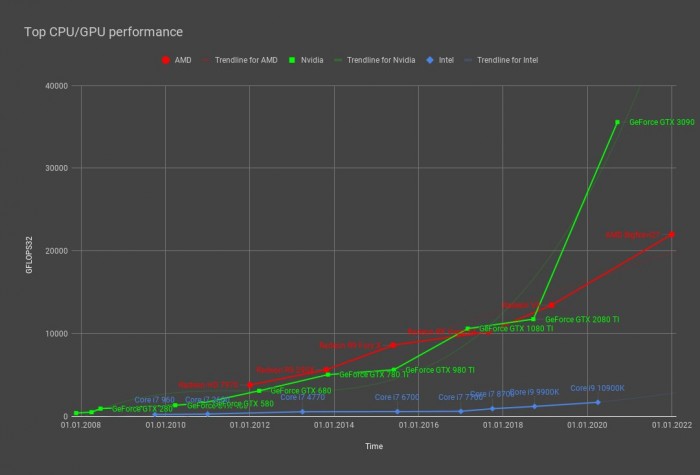The width and height of the screenshot is (700, 475).
Task: Click the blue Intel legend diamond
Action: click(x=429, y=60)
